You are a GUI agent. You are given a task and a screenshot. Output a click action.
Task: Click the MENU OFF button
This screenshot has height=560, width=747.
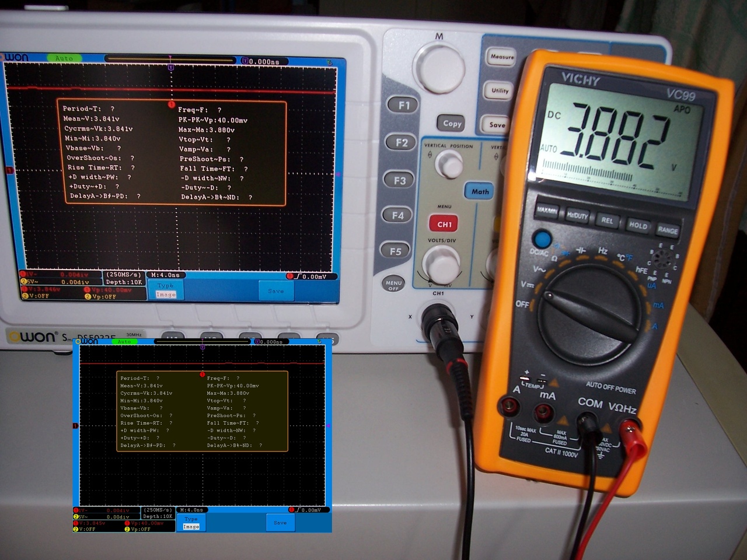click(394, 285)
